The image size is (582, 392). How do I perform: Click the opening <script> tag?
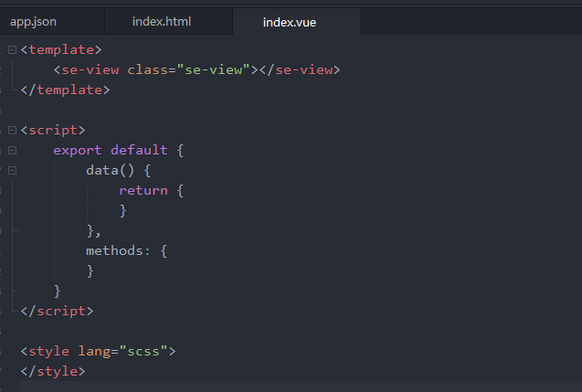tap(53, 131)
